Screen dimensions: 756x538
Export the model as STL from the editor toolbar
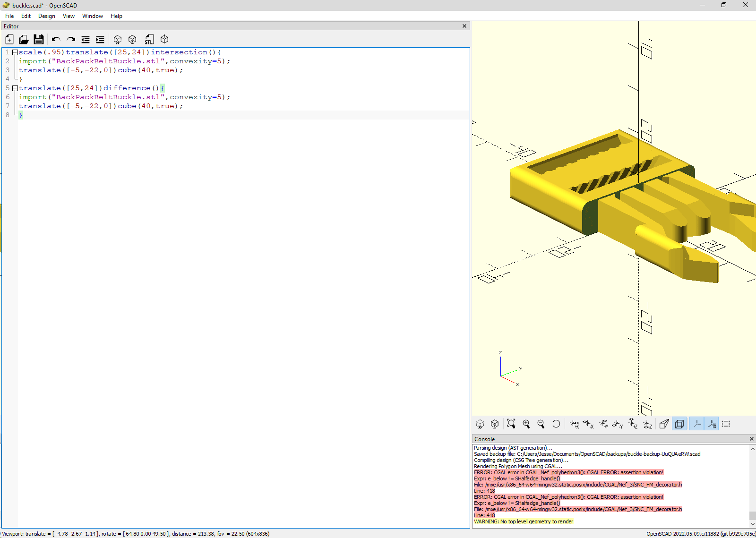click(x=149, y=39)
